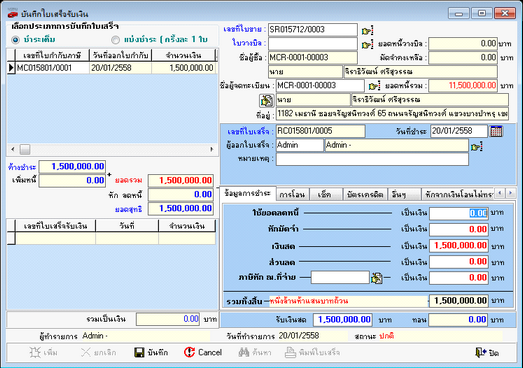Click the รวมทั้งสิ้น total 1,500,000.00 field

459,301
